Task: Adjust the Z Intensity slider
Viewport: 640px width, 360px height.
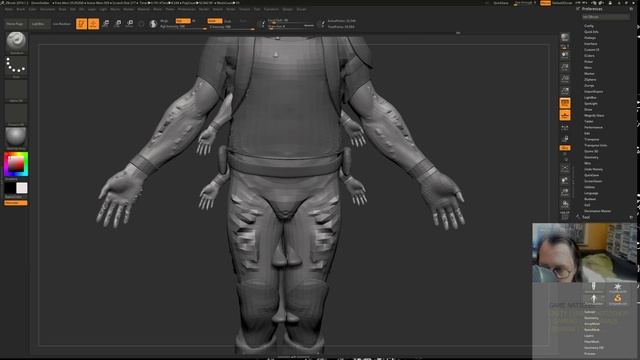Action: coord(231,27)
